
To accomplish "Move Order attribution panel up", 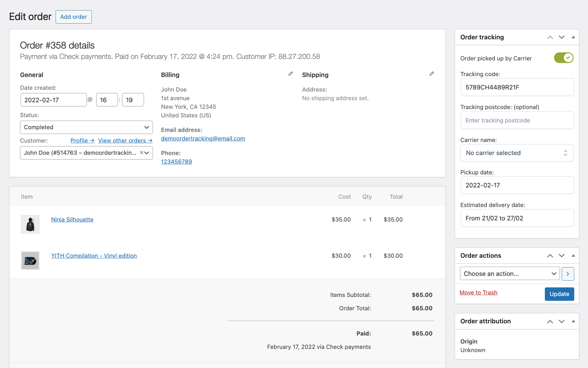I will coord(550,321).
